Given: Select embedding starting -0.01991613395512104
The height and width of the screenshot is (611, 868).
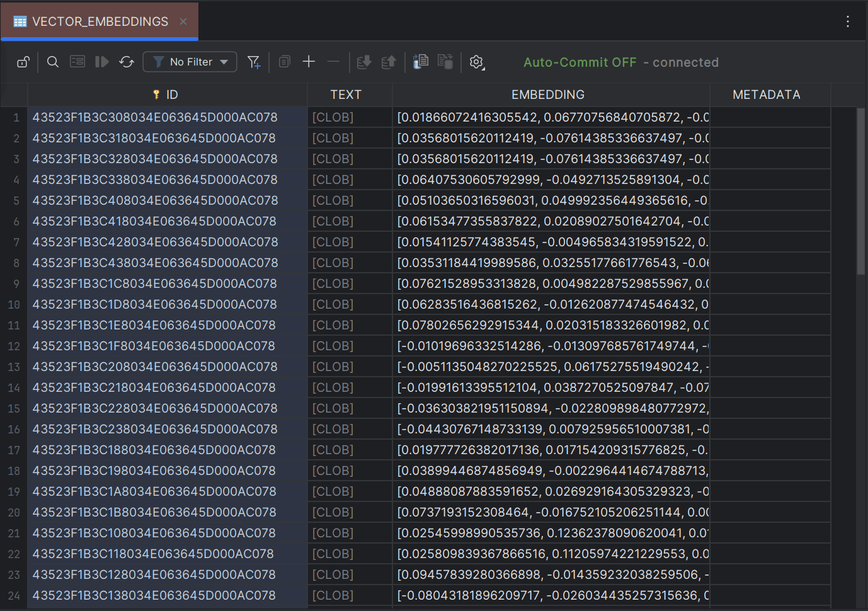Looking at the screenshot, I should click(551, 387).
